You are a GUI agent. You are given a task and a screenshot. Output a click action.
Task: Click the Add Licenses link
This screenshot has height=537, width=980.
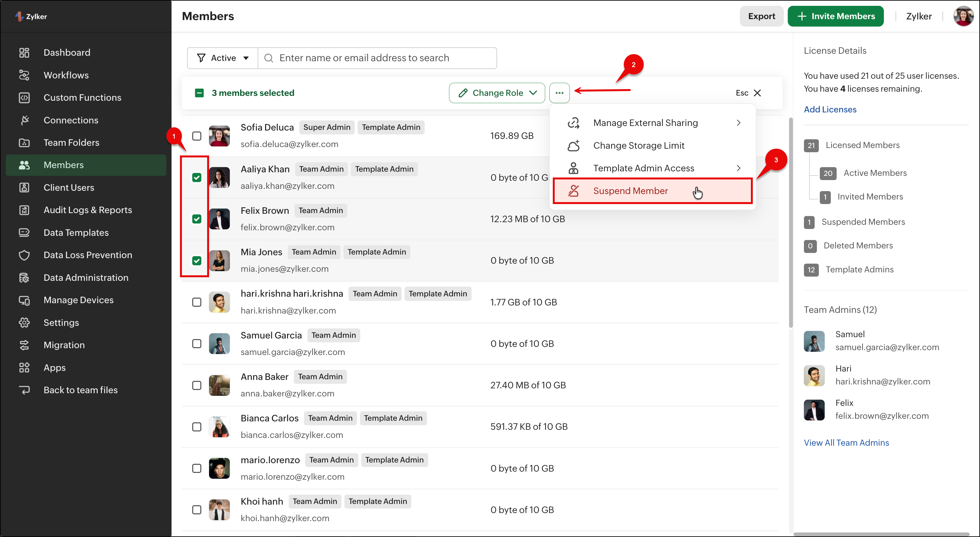pos(830,109)
